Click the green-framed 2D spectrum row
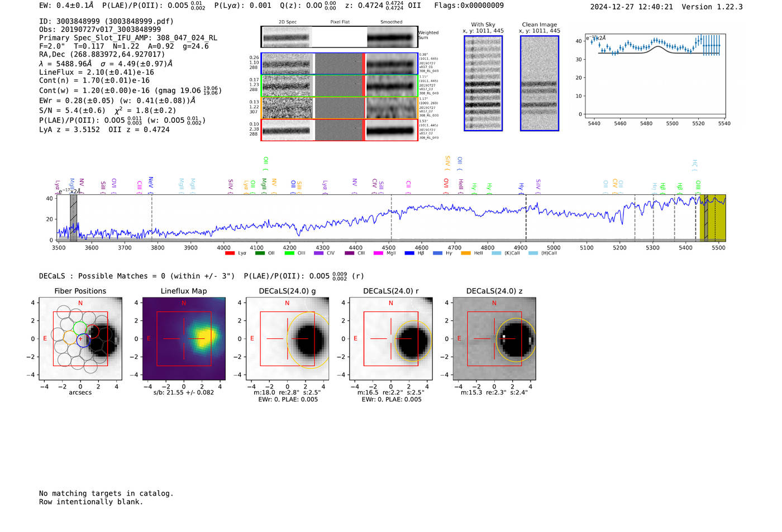This screenshot has width=782, height=532. coord(340,86)
